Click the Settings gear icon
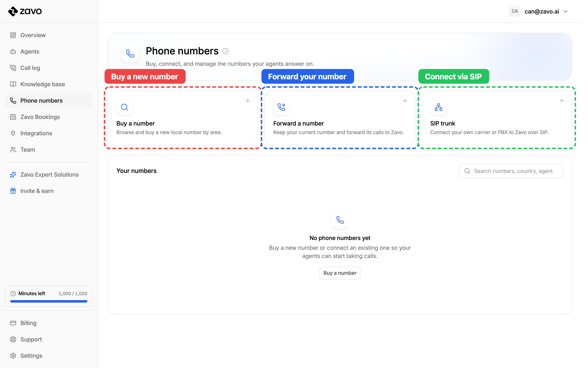The height and width of the screenshot is (368, 588). [x=13, y=356]
